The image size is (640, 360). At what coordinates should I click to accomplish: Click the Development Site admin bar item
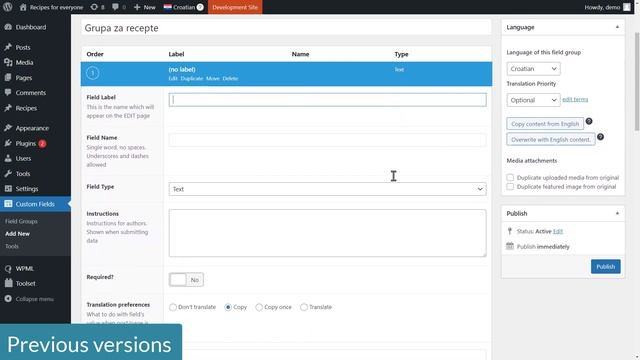[x=235, y=7]
